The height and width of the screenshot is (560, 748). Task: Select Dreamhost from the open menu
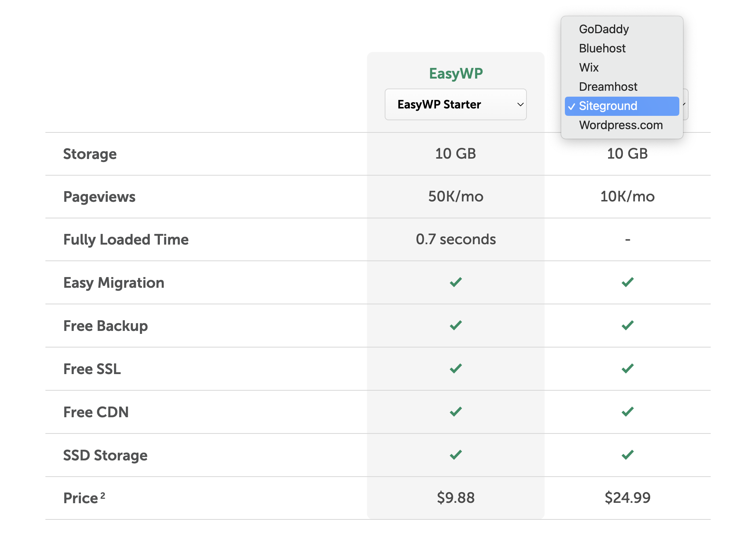click(608, 87)
